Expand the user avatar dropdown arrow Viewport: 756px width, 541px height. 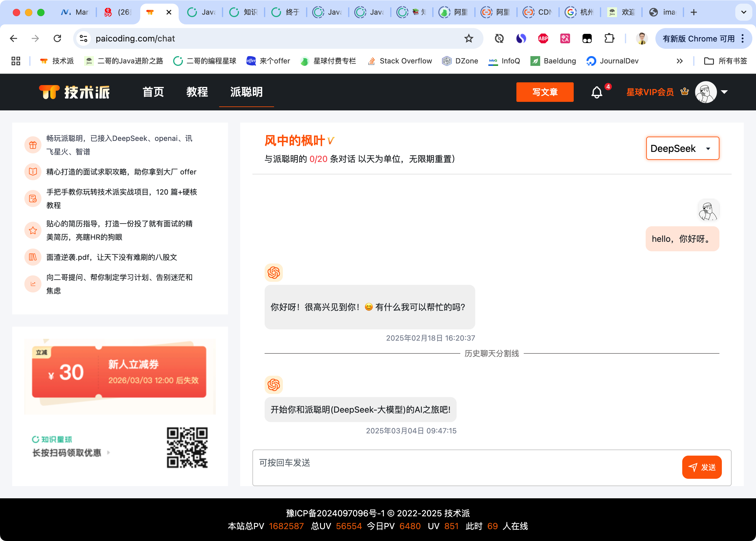point(724,92)
